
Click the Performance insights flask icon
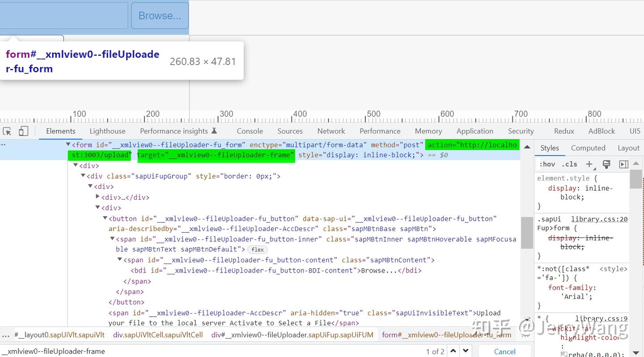coord(214,131)
